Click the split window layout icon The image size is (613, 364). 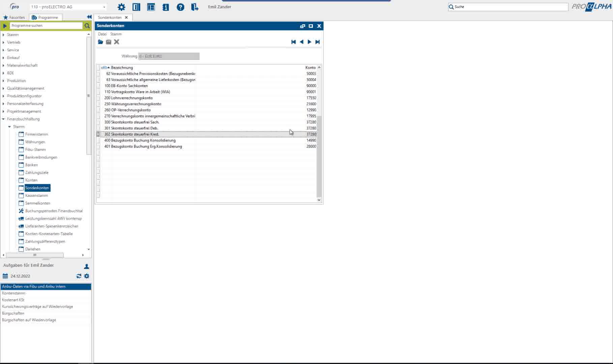click(151, 7)
